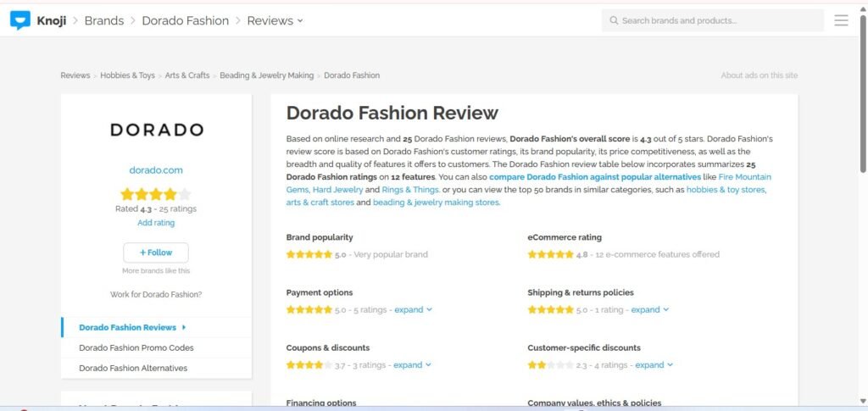Open the Reviews breadcrumb dropdown
Viewport: 868px width, 411px height.
275,20
